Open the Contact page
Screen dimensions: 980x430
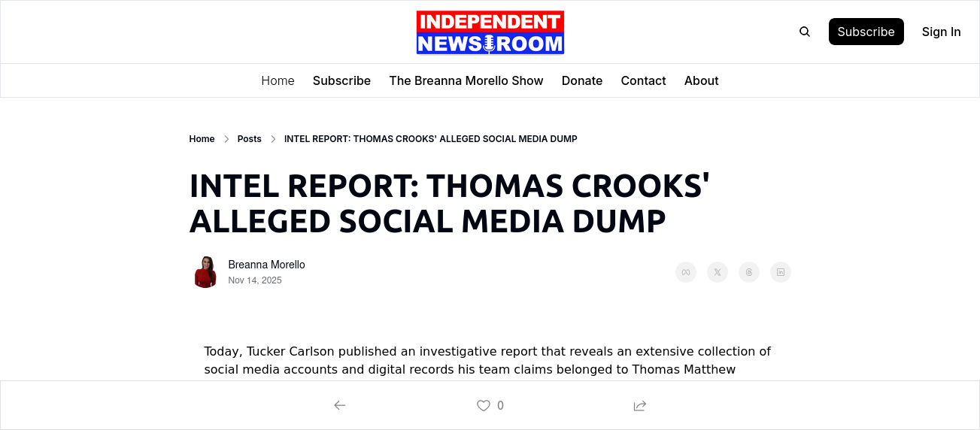(643, 80)
